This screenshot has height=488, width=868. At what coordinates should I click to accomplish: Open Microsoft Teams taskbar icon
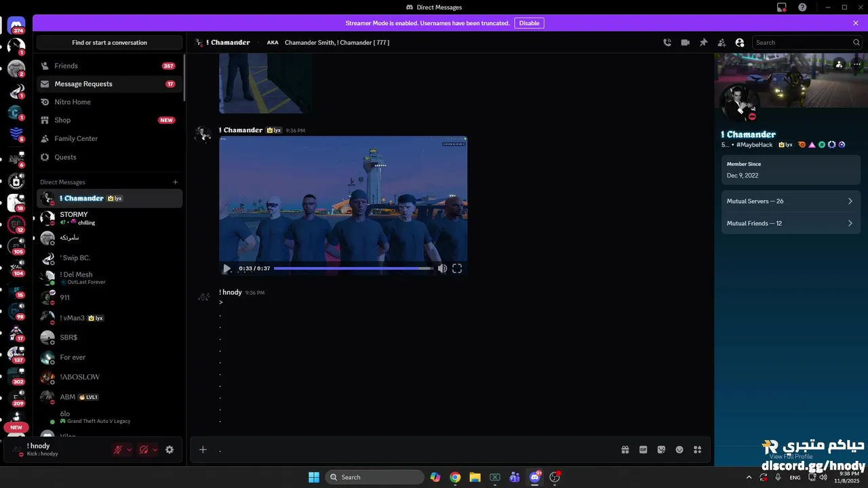515,477
